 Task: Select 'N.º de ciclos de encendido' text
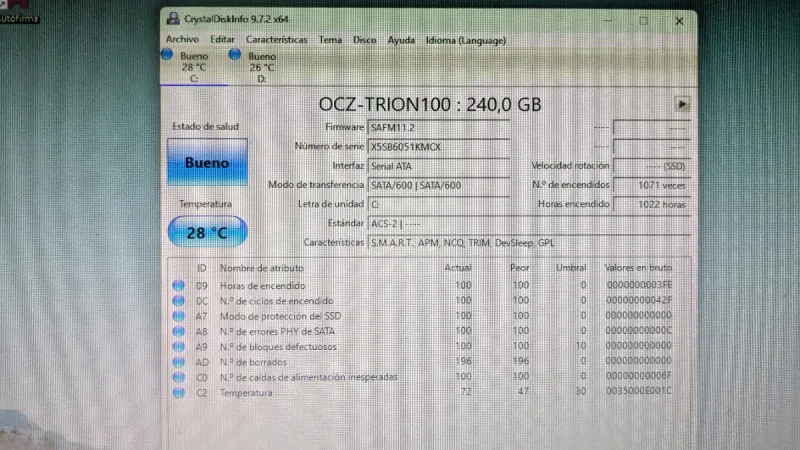(x=277, y=301)
